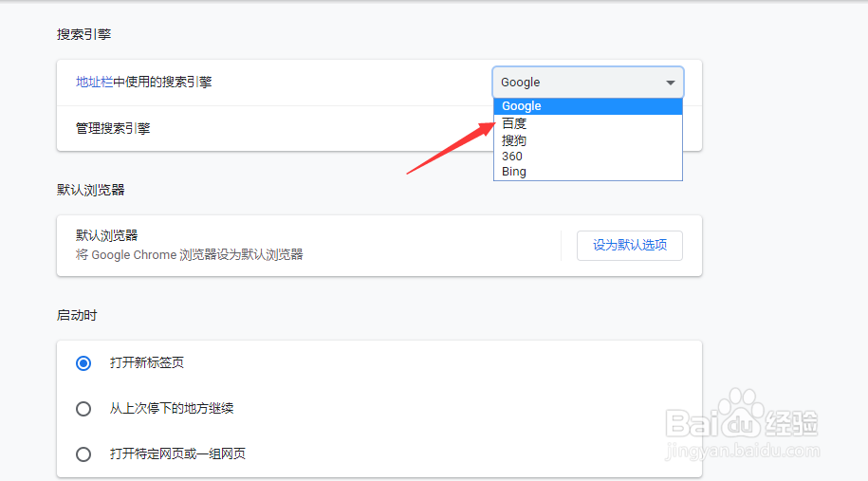Click the 将 Google Chrome 浏览器设为默认浏览器 description

pos(190,254)
